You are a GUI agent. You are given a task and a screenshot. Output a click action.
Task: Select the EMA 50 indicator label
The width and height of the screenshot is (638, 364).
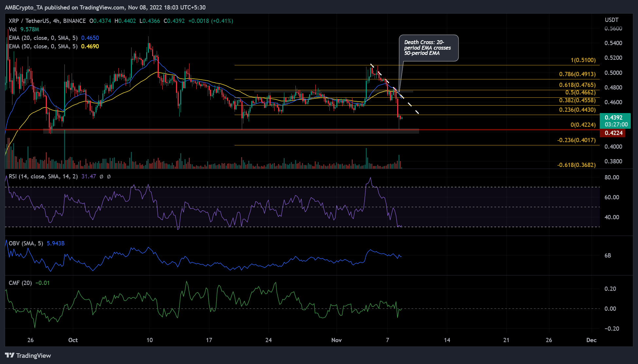click(x=43, y=46)
